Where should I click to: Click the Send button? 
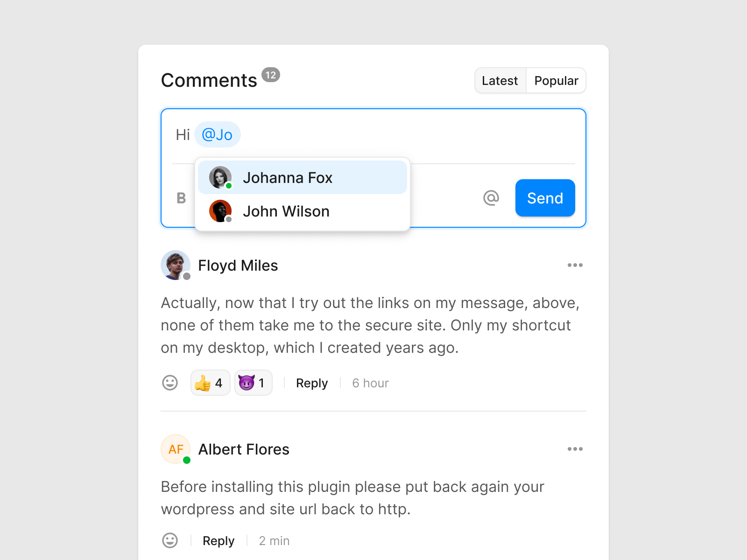545,198
